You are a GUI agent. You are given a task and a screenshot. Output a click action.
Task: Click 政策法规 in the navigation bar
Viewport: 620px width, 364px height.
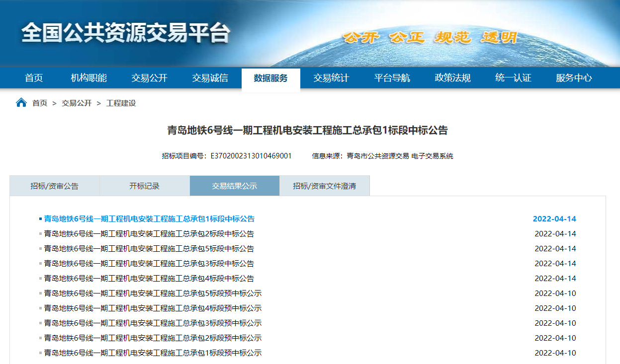452,78
